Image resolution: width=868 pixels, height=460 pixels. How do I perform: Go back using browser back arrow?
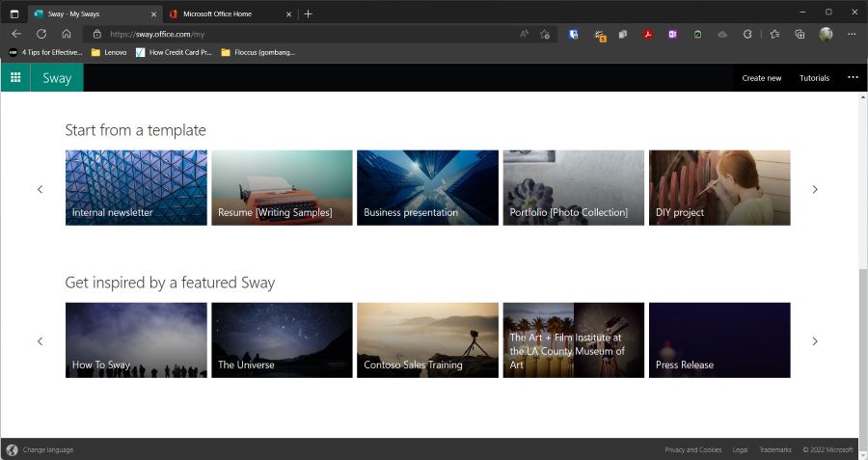(16, 34)
